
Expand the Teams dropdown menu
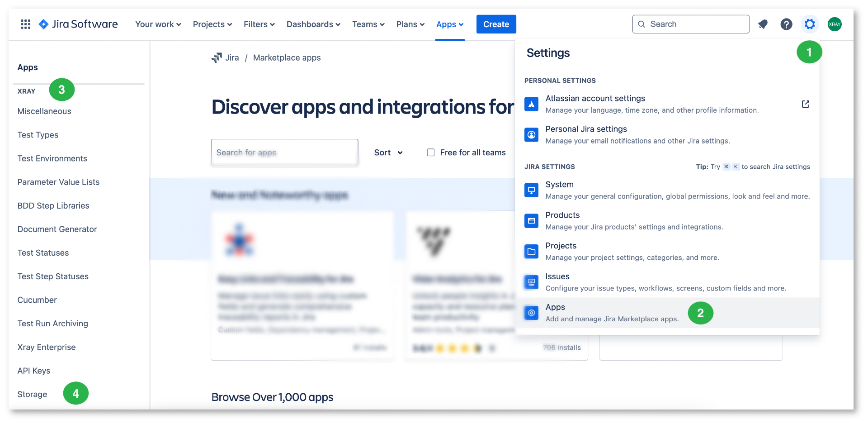(x=368, y=24)
